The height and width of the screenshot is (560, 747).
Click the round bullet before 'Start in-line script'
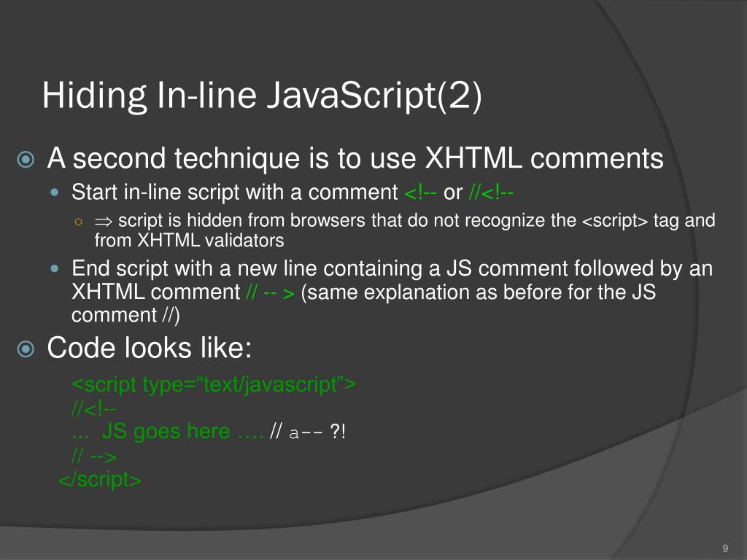click(55, 192)
